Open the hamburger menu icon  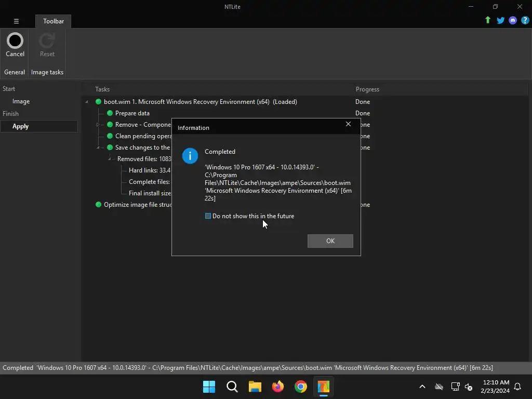[16, 21]
